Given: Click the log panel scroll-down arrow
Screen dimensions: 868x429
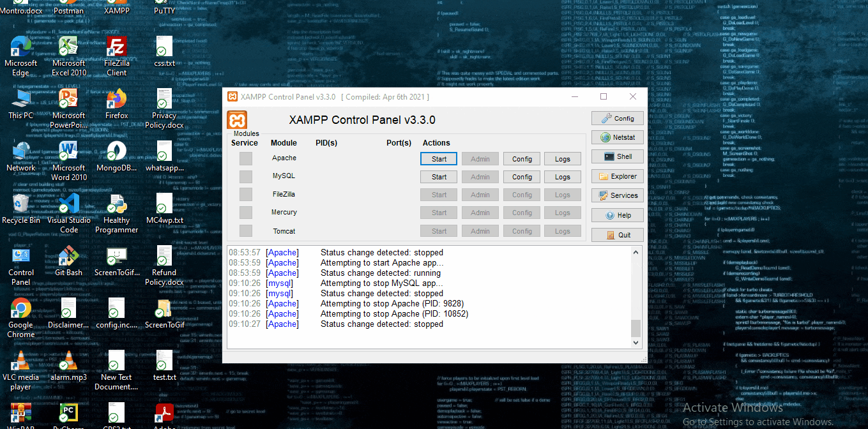Looking at the screenshot, I should pyautogui.click(x=636, y=342).
